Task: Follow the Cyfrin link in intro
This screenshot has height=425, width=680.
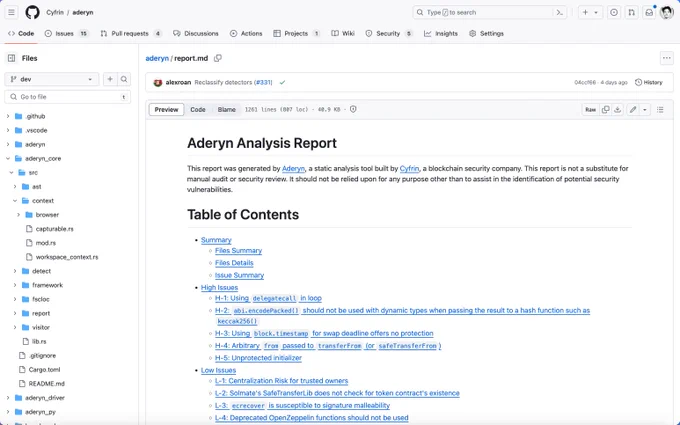Action: (409, 168)
